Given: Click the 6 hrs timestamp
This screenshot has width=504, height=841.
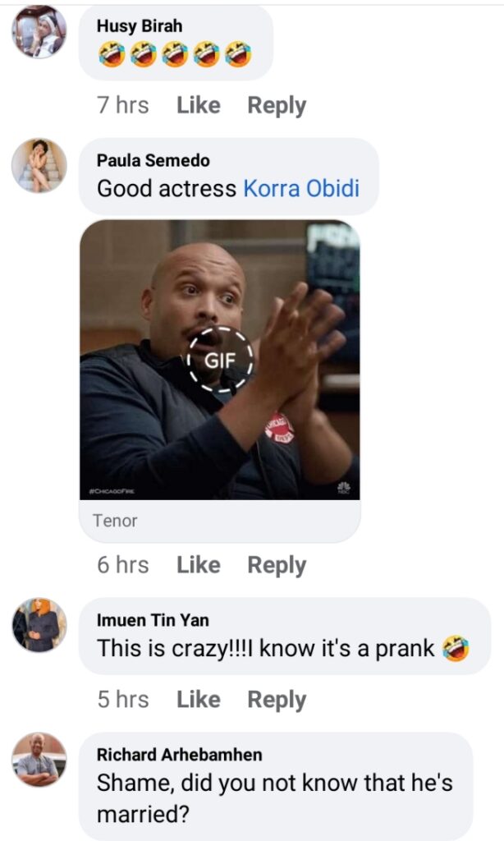Looking at the screenshot, I should point(123,565).
